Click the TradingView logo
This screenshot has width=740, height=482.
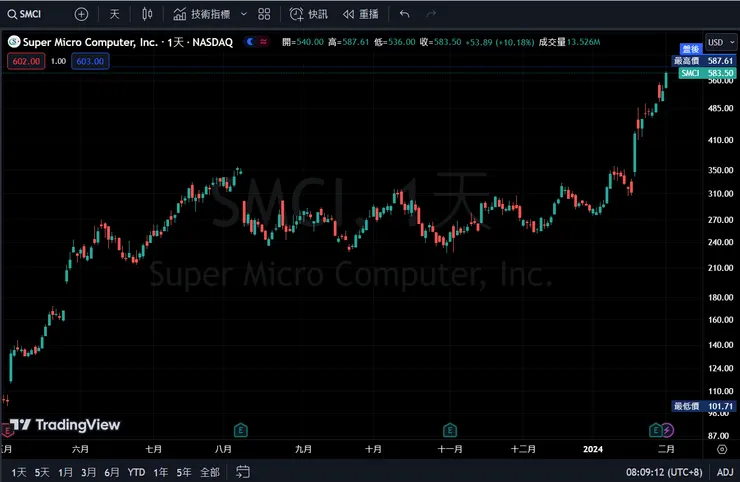66,425
